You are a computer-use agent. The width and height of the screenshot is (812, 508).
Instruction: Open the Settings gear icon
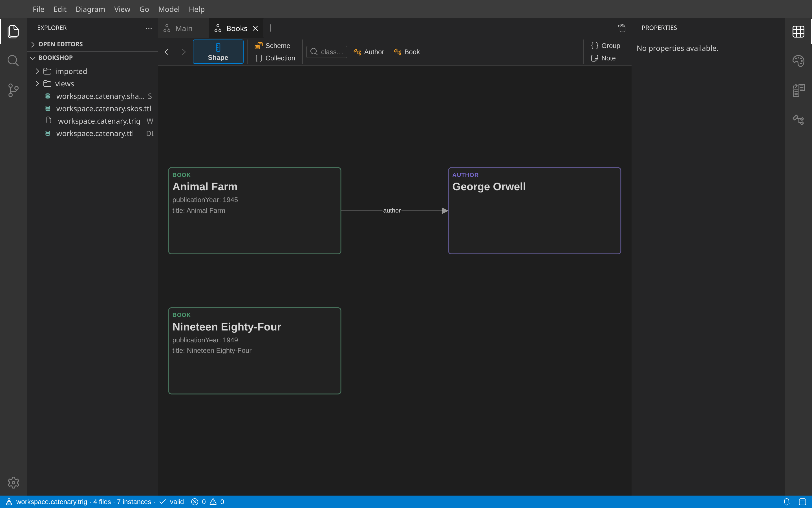point(14,483)
